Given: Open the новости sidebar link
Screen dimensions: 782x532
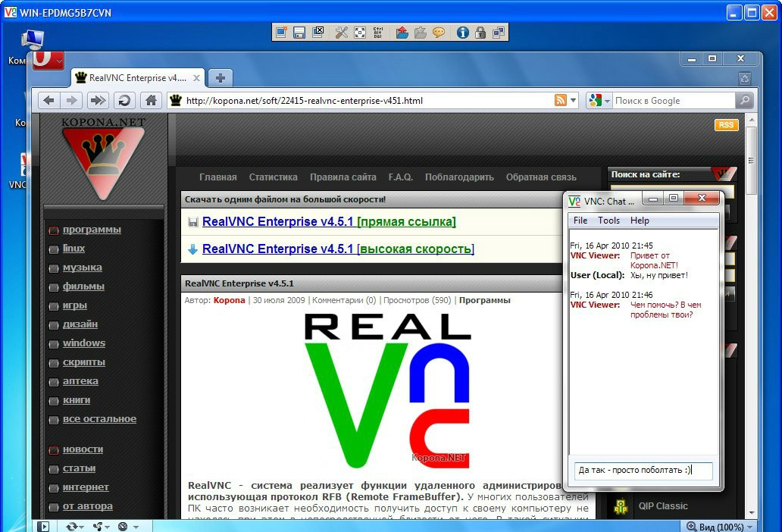Looking at the screenshot, I should tap(83, 449).
